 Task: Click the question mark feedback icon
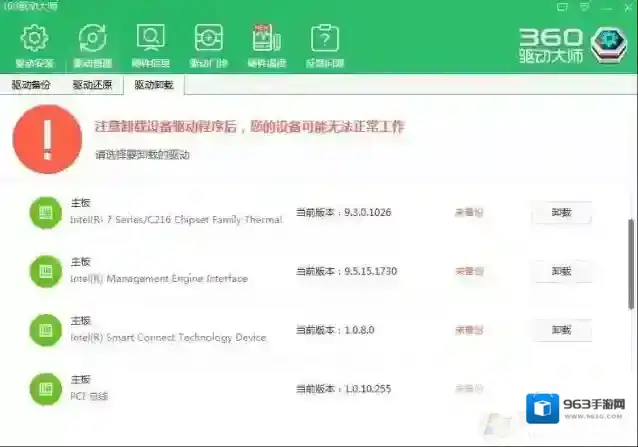(324, 40)
